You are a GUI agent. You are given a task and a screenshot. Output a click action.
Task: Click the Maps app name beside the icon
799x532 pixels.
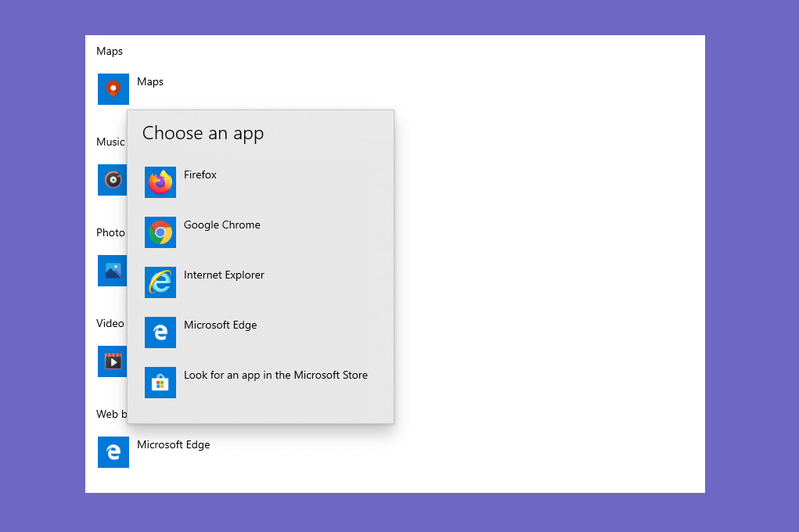click(x=149, y=81)
